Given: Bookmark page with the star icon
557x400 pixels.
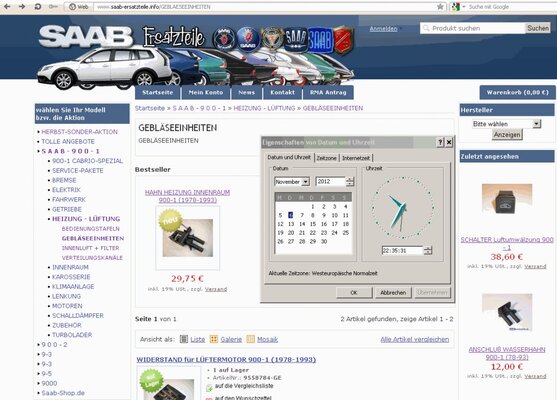Looking at the screenshot, I should tap(440, 6).
